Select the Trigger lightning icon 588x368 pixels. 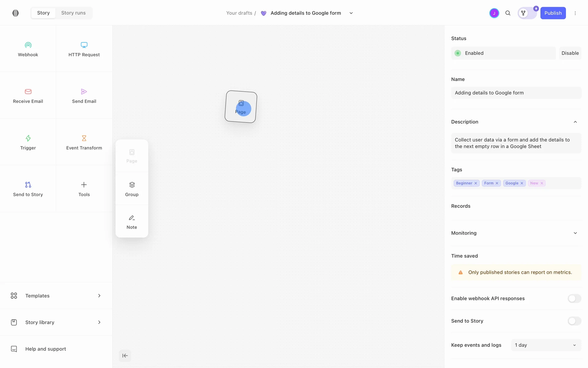pyautogui.click(x=28, y=138)
